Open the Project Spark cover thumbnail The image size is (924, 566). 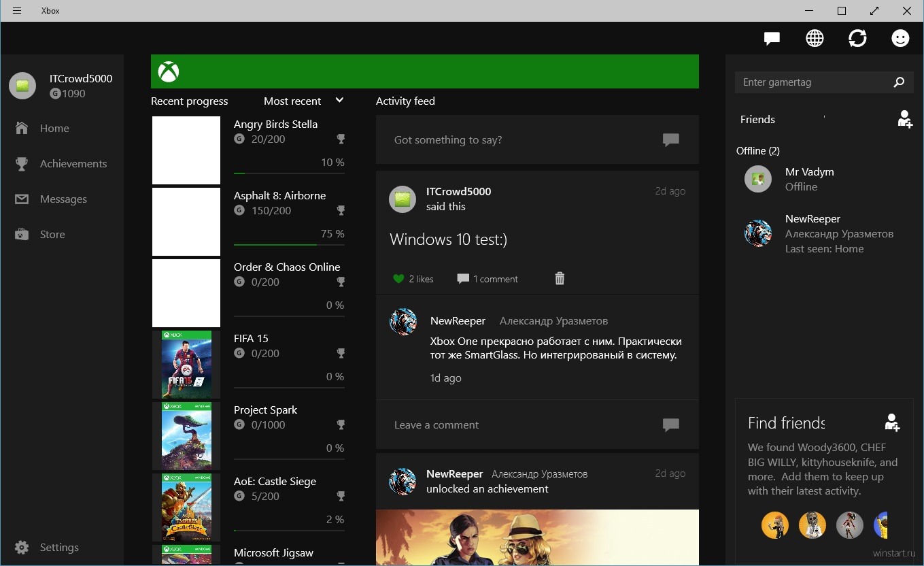186,436
